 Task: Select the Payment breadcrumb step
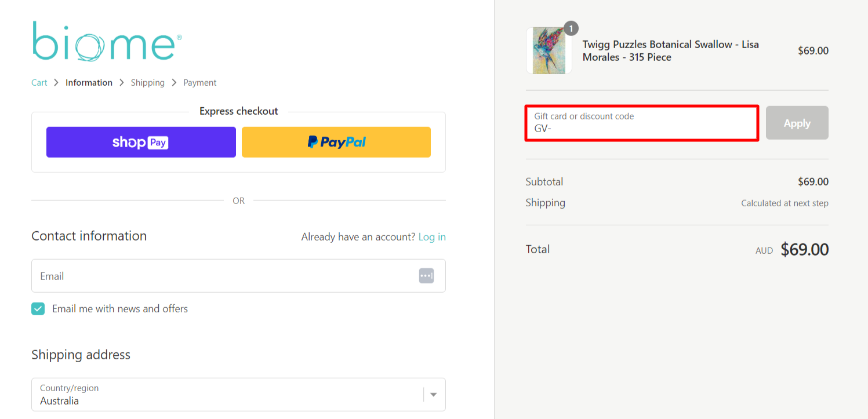point(199,83)
